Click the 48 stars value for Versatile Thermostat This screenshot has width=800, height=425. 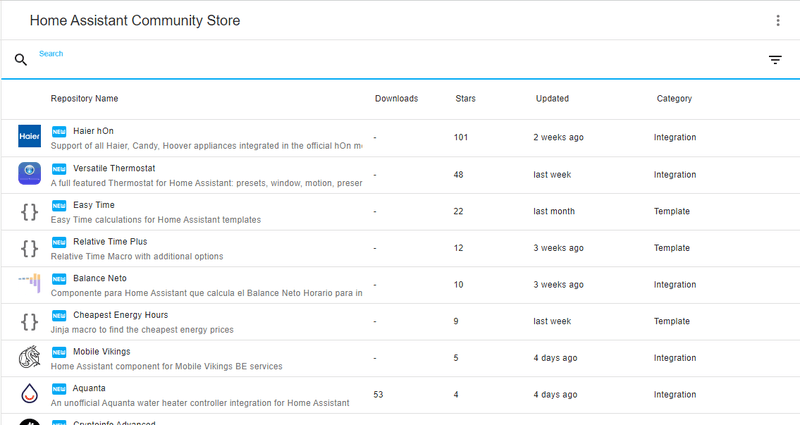[x=458, y=174]
